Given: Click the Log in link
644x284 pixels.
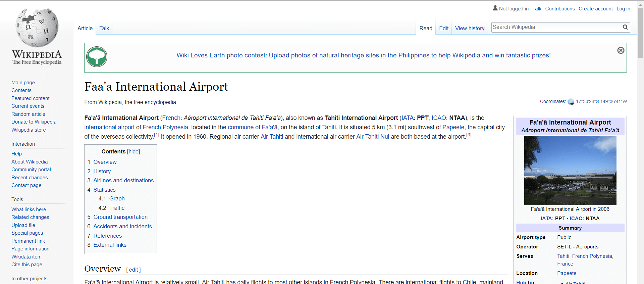Looking at the screenshot, I should tap(623, 9).
